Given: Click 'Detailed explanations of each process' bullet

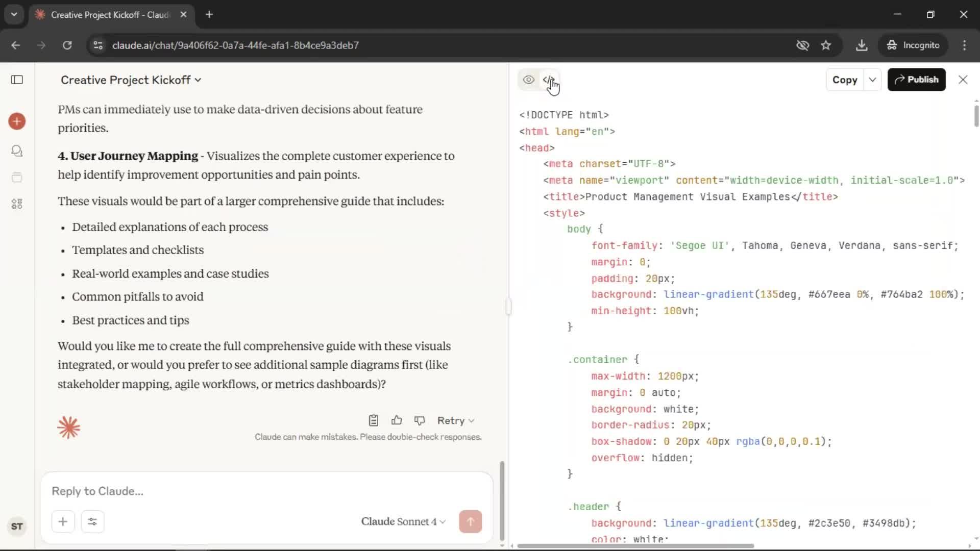Looking at the screenshot, I should tap(170, 227).
